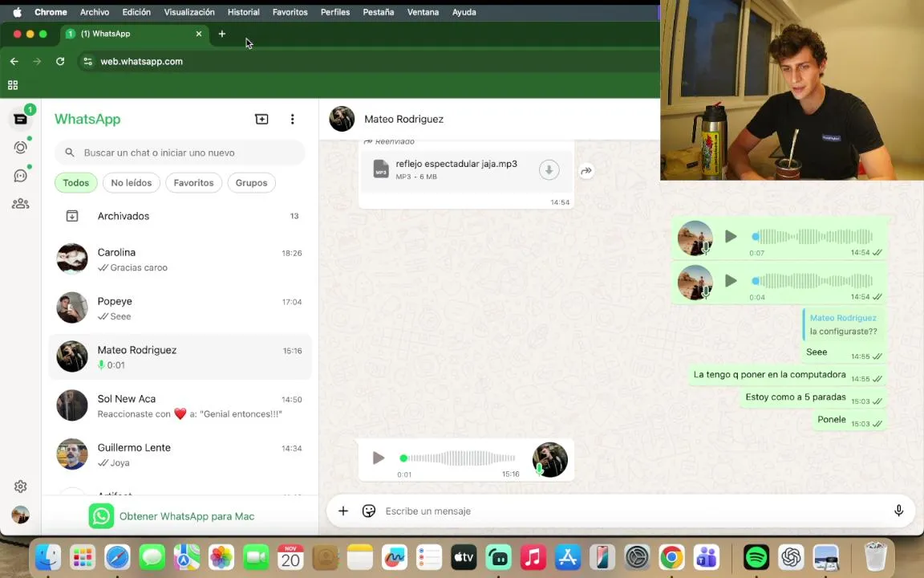924x578 pixels.
Task: Open the emoji picker
Action: tap(369, 511)
